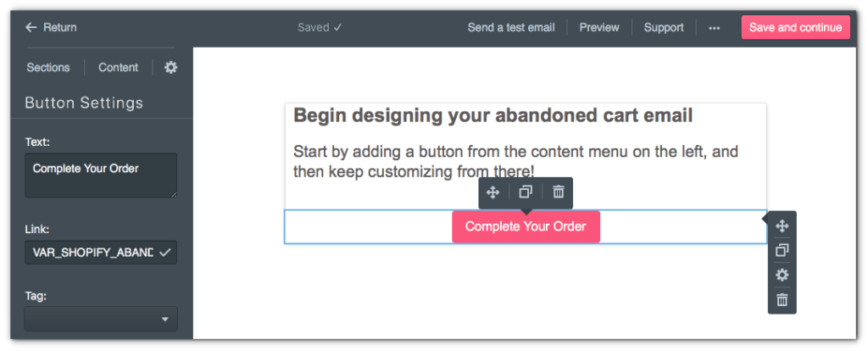
Task: Select the Complete Your Order button
Action: [526, 226]
